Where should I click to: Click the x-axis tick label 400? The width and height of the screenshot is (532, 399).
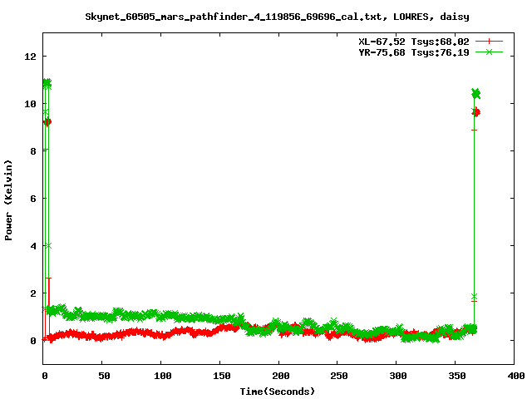click(515, 376)
